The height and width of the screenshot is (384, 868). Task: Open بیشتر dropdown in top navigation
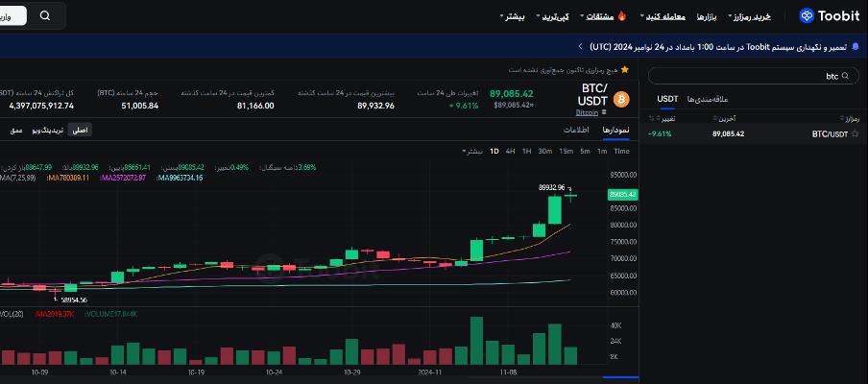(x=513, y=16)
